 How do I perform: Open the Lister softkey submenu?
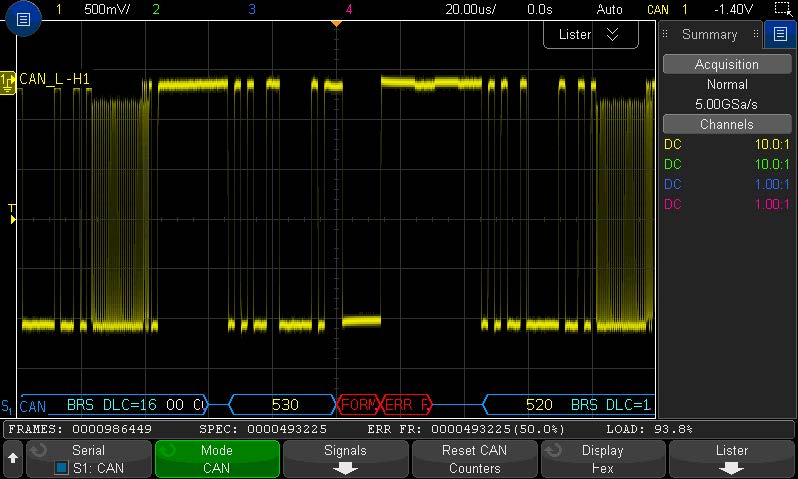(731, 459)
